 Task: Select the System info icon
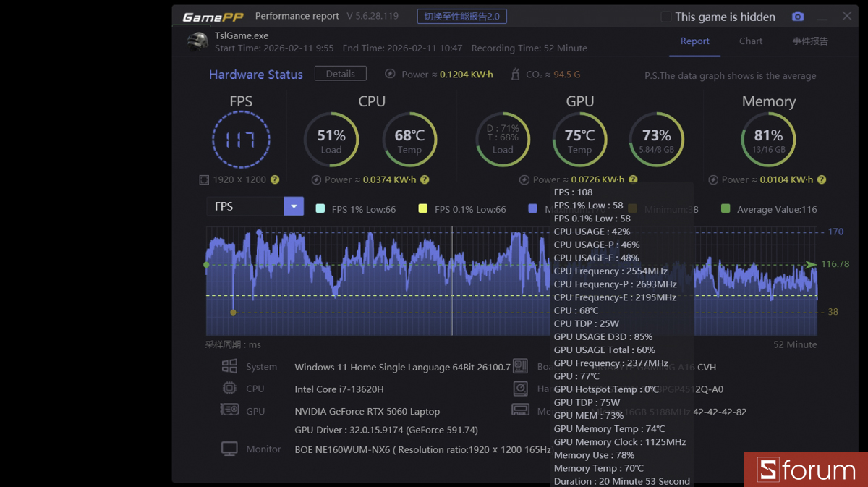pyautogui.click(x=230, y=366)
